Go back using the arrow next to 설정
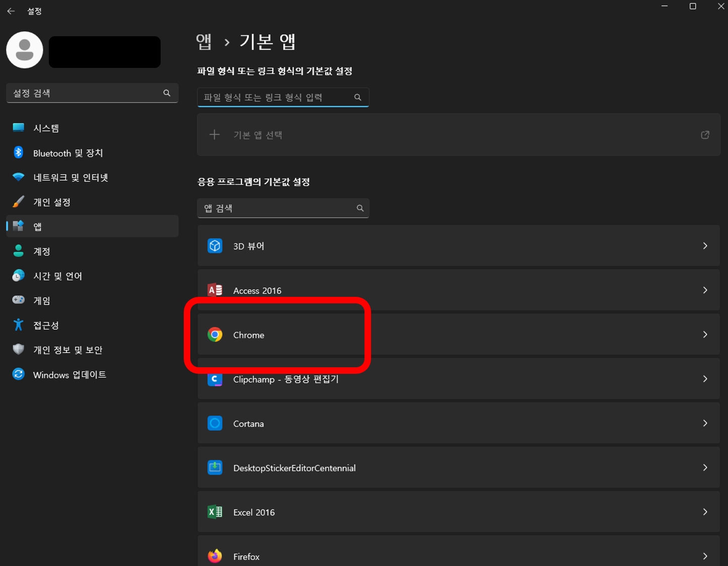Screen dimensions: 728x566 11,11
